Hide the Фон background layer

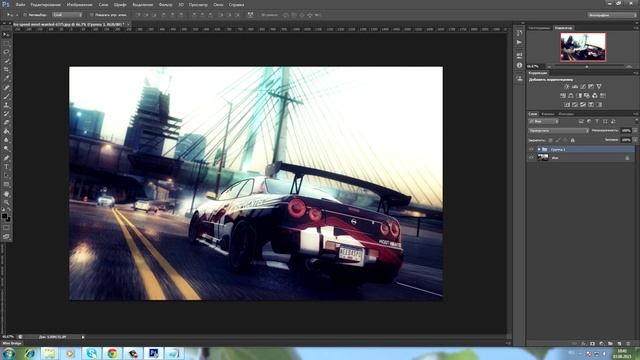(531, 158)
